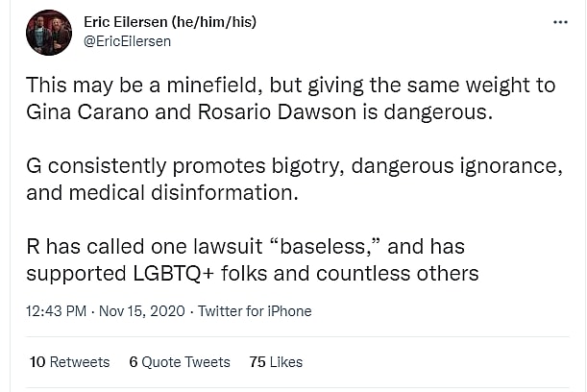The image size is (587, 392).
Task: View the 10 Retweets list
Action: [x=69, y=362]
